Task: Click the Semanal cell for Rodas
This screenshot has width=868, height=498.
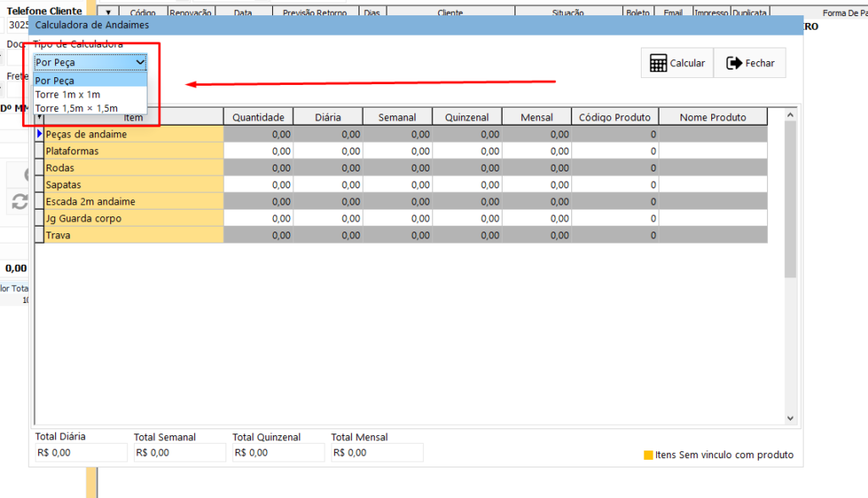Action: pyautogui.click(x=398, y=168)
